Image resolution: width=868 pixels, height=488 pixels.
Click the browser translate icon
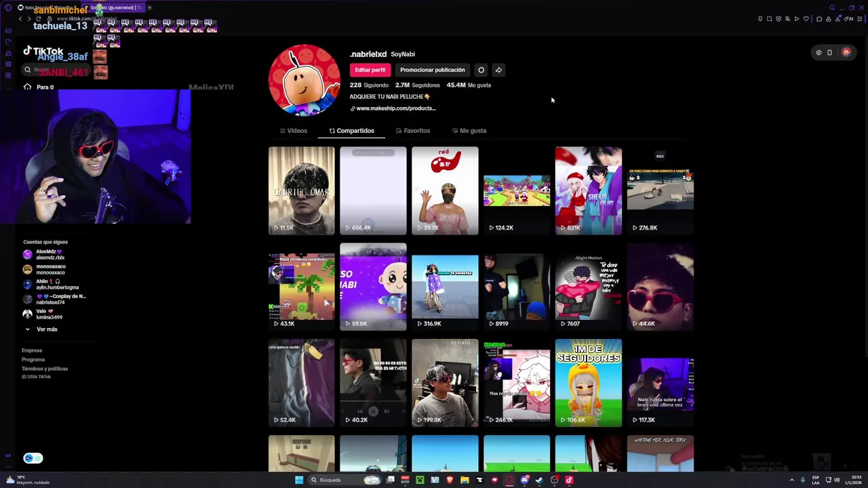pos(787,19)
